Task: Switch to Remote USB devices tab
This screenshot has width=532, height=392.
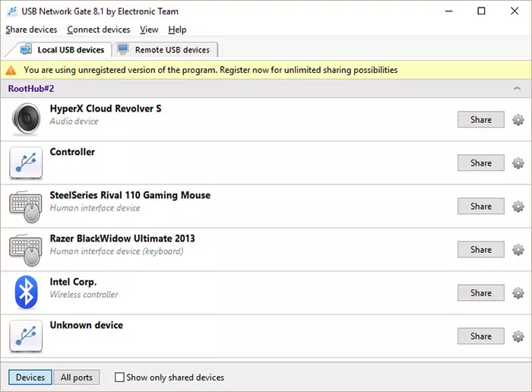Action: point(165,50)
